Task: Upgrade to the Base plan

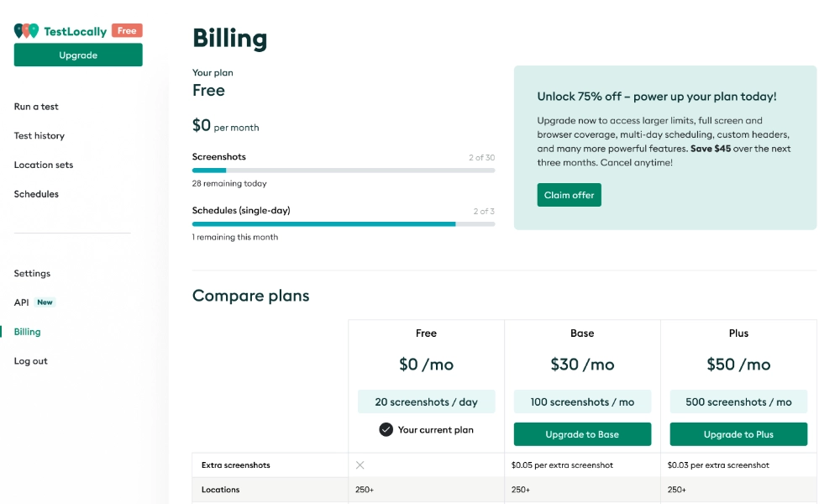Action: click(582, 434)
